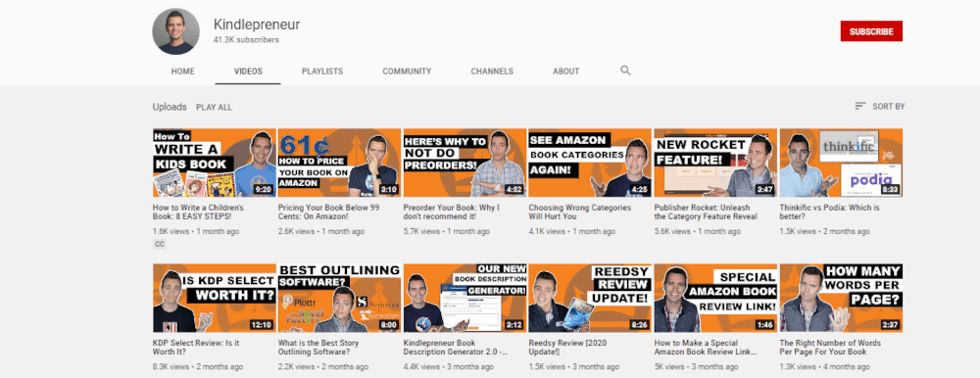Click the Play All link

click(x=214, y=108)
